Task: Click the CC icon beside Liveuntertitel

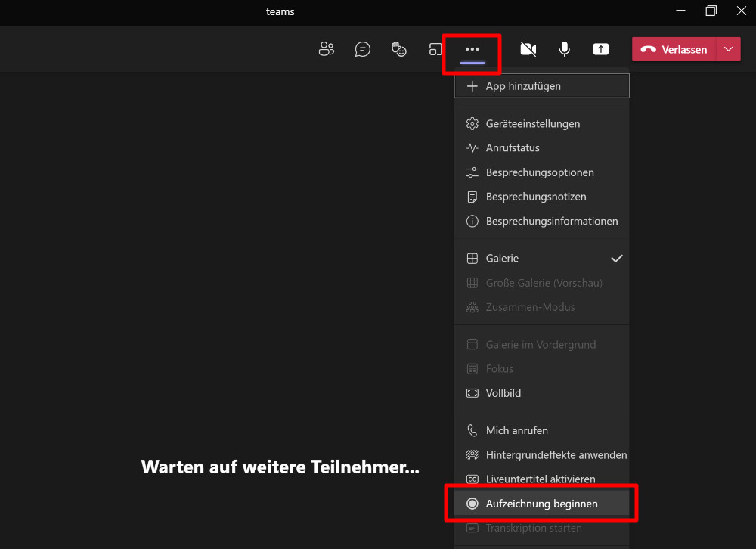Action: 472,479
